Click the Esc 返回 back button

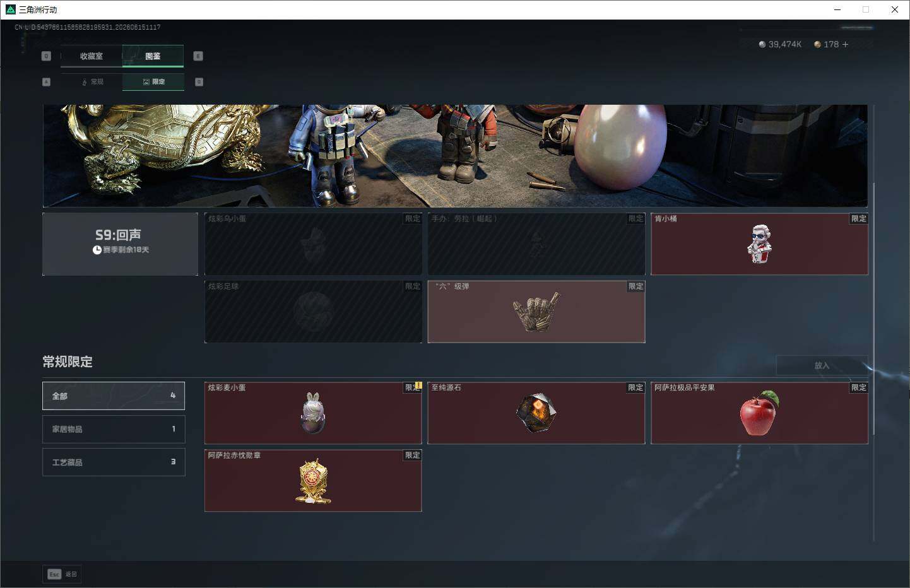(x=62, y=574)
